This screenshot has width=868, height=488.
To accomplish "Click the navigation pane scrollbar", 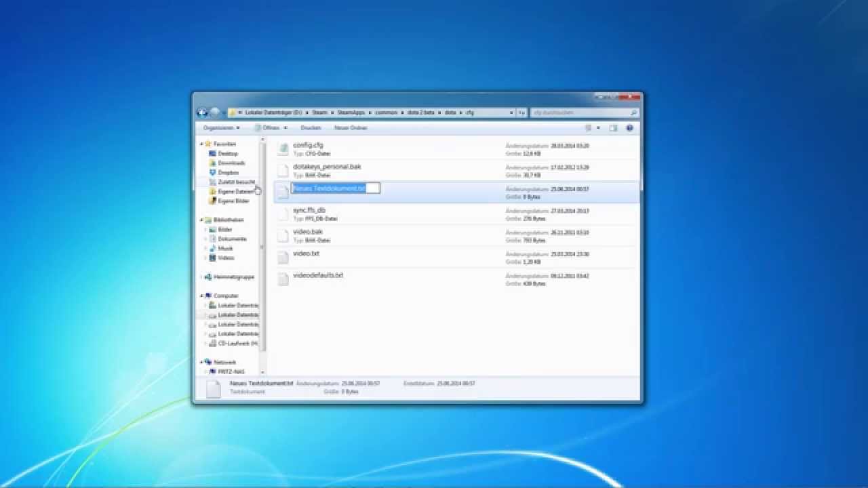I will pos(263,247).
